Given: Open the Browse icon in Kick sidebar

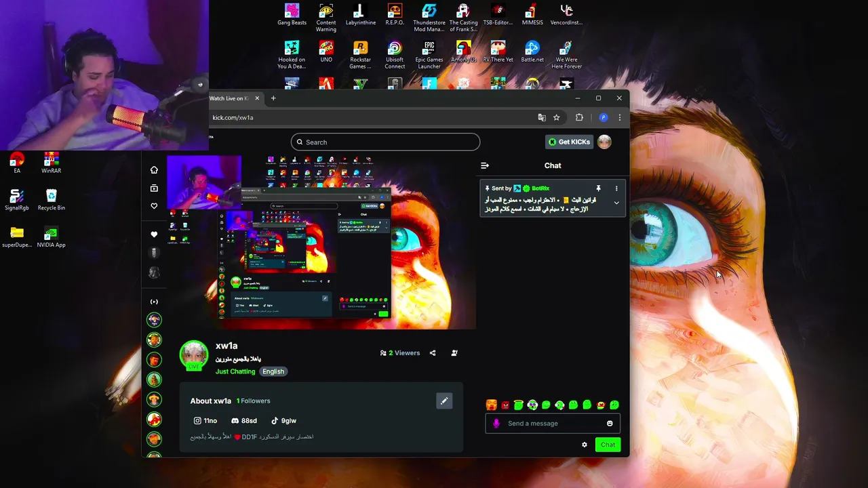Looking at the screenshot, I should coord(154,188).
